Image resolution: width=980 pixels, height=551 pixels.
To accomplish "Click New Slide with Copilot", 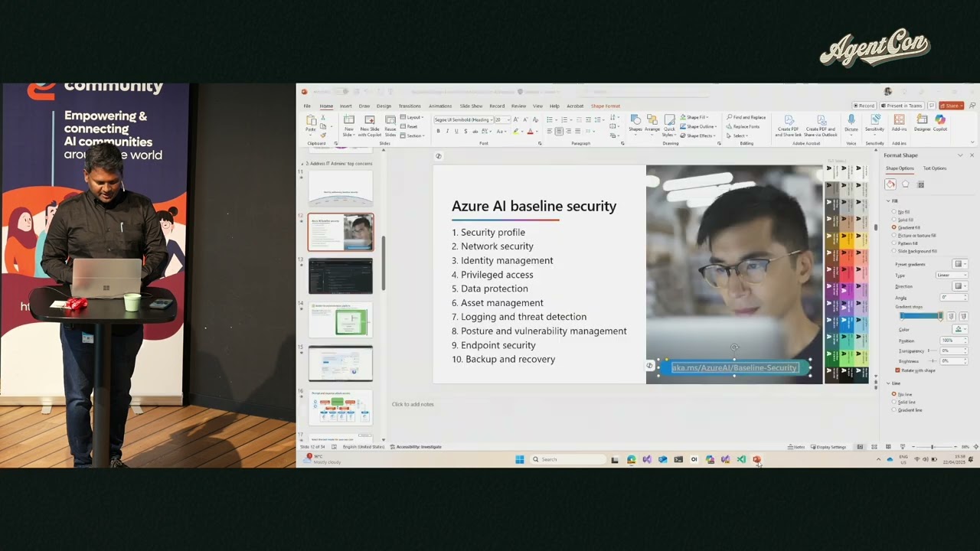I will point(370,124).
